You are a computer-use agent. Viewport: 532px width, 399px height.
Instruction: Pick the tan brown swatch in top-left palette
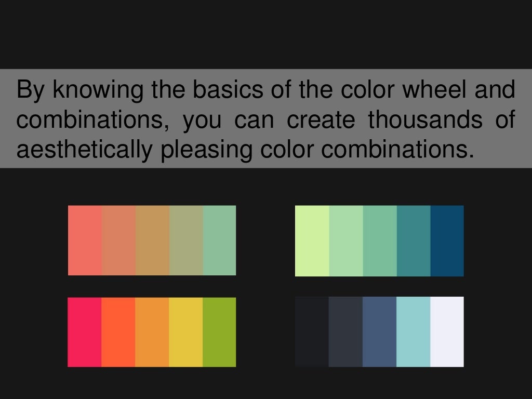153,240
